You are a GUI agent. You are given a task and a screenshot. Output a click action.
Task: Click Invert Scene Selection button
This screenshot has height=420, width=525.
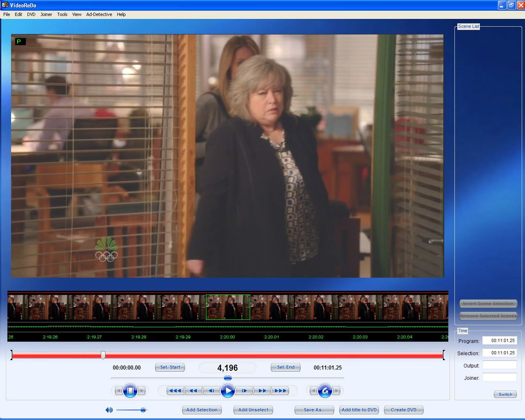[488, 304]
